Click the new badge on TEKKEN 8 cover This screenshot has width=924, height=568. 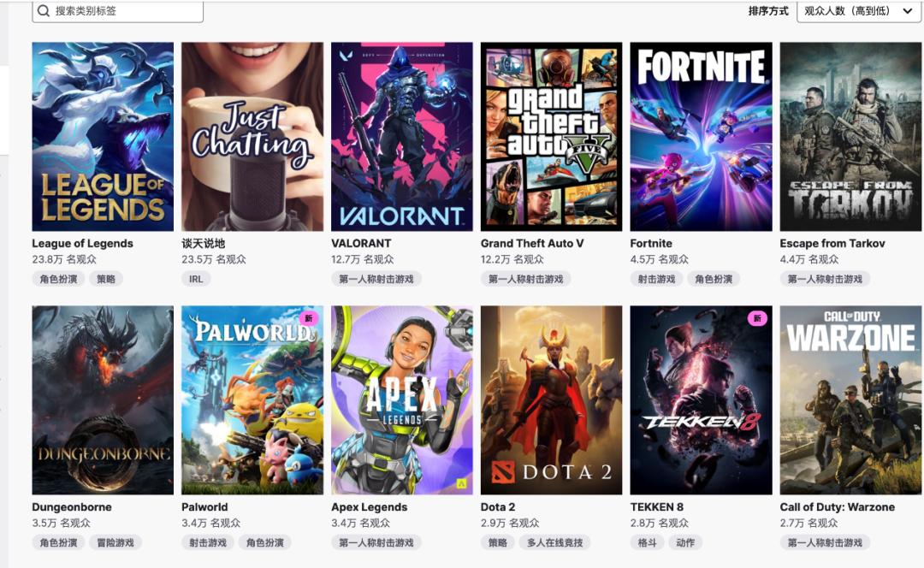click(757, 318)
